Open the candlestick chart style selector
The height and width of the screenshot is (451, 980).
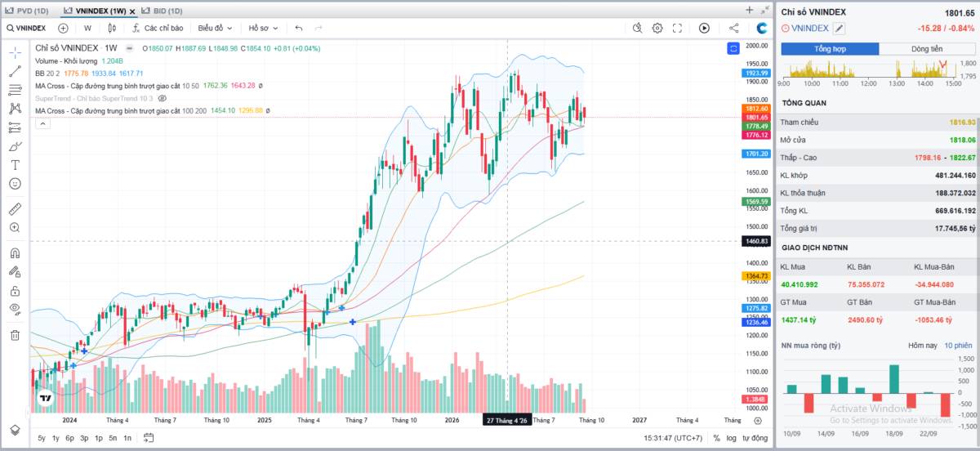pyautogui.click(x=113, y=28)
